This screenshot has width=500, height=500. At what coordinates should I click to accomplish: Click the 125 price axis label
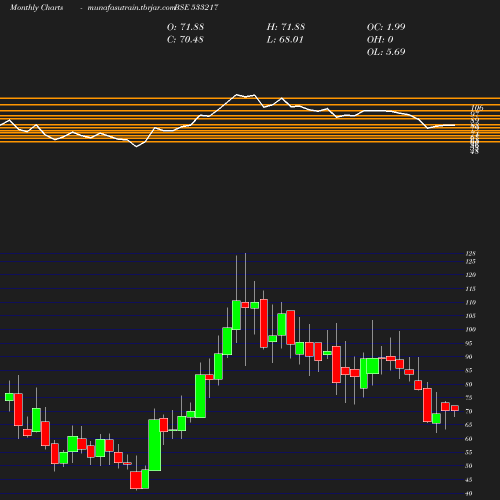pyautogui.click(x=470, y=262)
